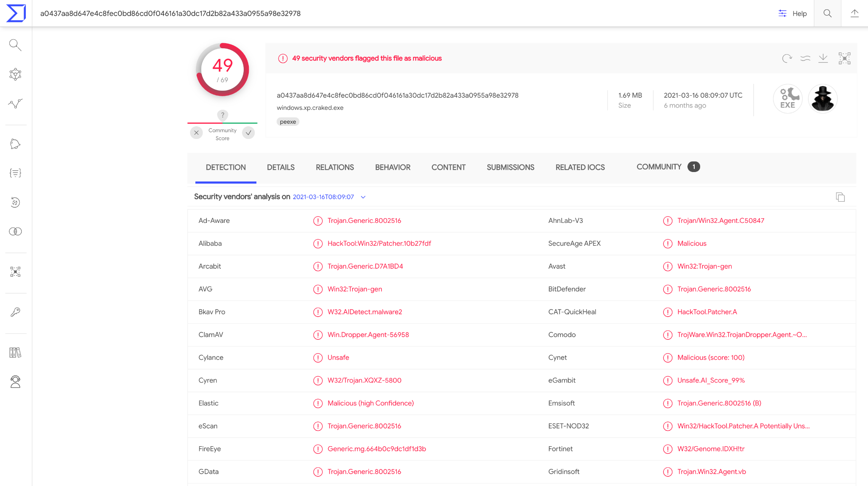
Task: Vote harmless with the community checkmark button
Action: point(248,133)
